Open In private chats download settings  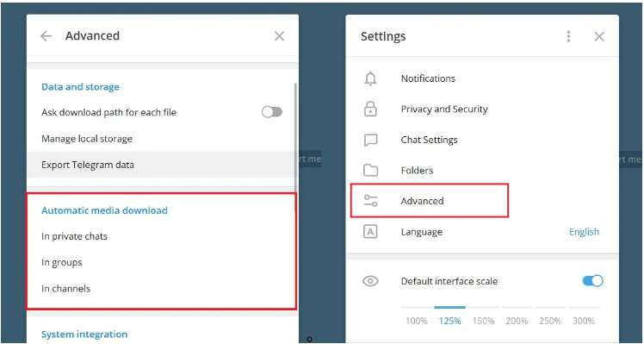point(162,236)
